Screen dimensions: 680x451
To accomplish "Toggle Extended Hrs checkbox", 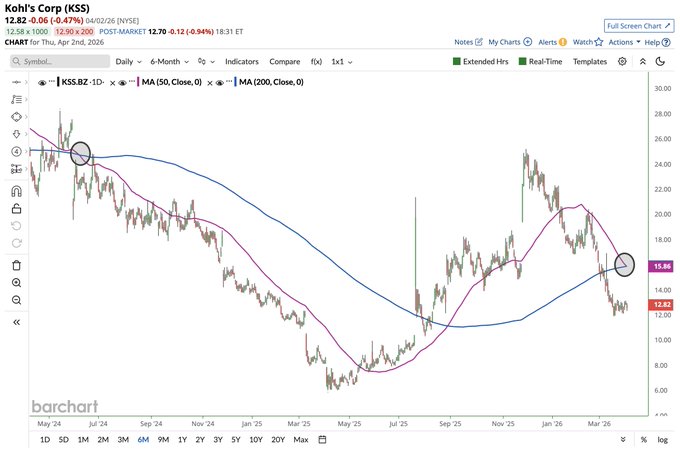I will point(456,61).
